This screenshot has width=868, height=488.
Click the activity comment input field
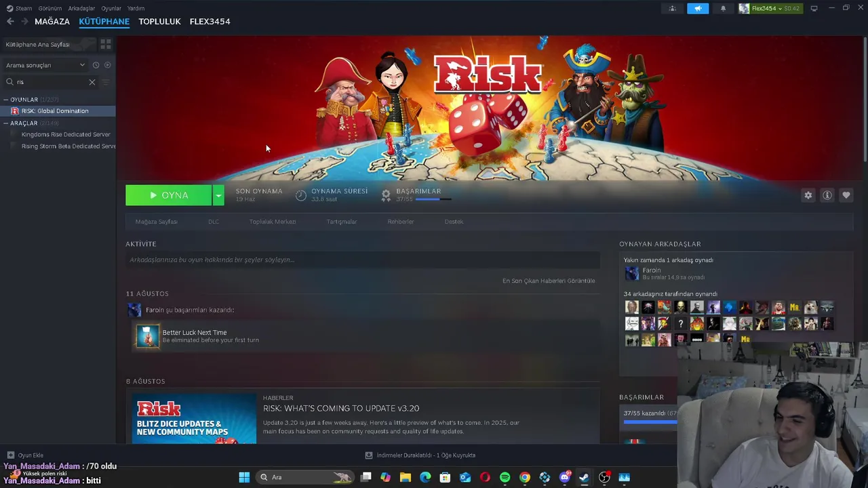coord(363,260)
